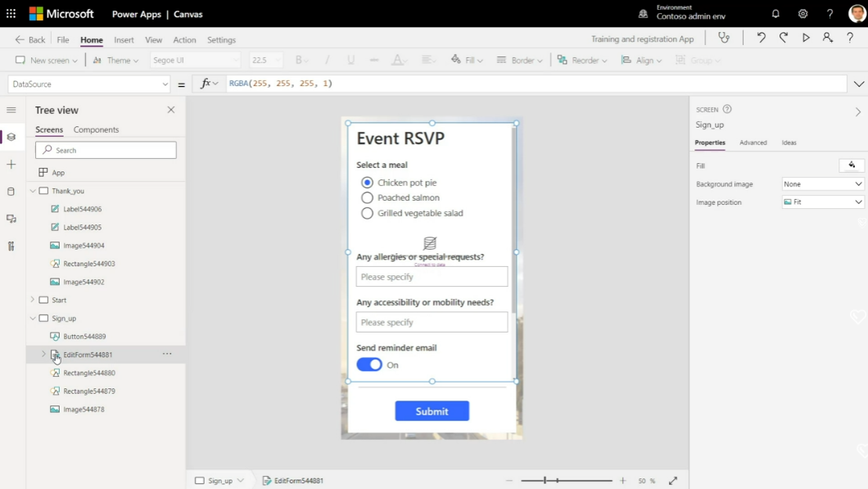Open the View menu
This screenshot has height=489, width=868.
tap(153, 40)
